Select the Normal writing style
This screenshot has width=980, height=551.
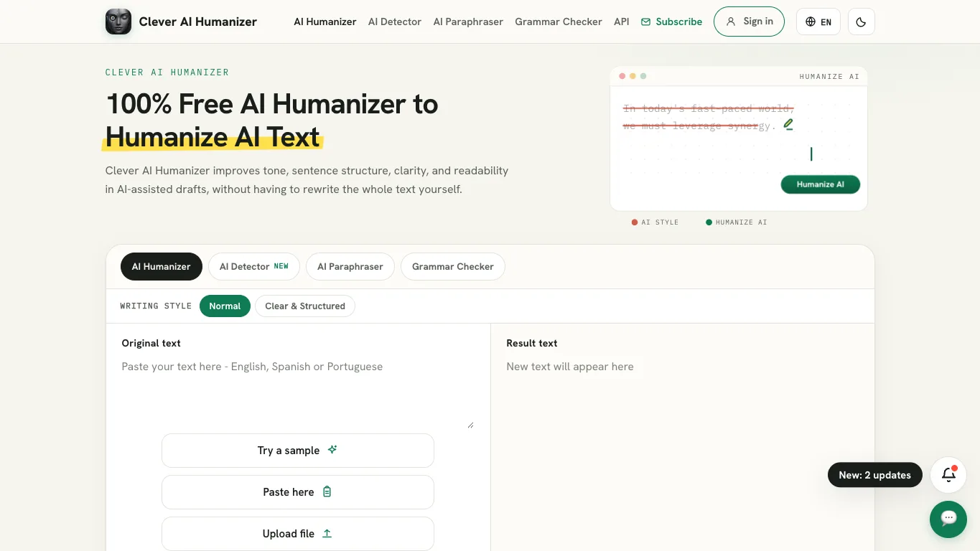[x=225, y=306]
